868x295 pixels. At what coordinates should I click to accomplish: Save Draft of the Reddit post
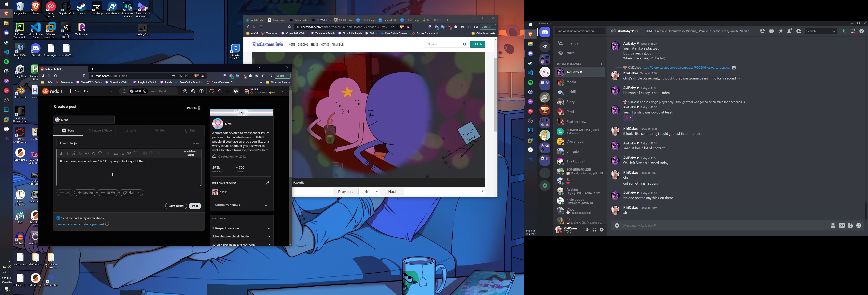pos(176,206)
